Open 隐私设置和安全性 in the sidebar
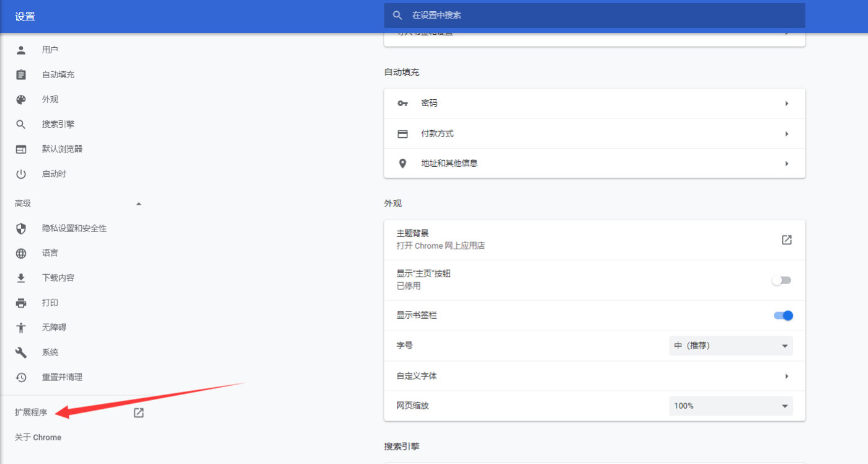This screenshot has width=868, height=464. 74,228
